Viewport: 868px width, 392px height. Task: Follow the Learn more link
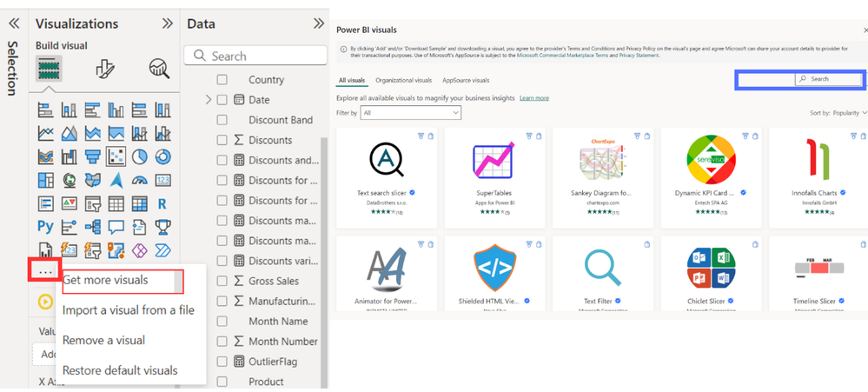click(x=534, y=98)
